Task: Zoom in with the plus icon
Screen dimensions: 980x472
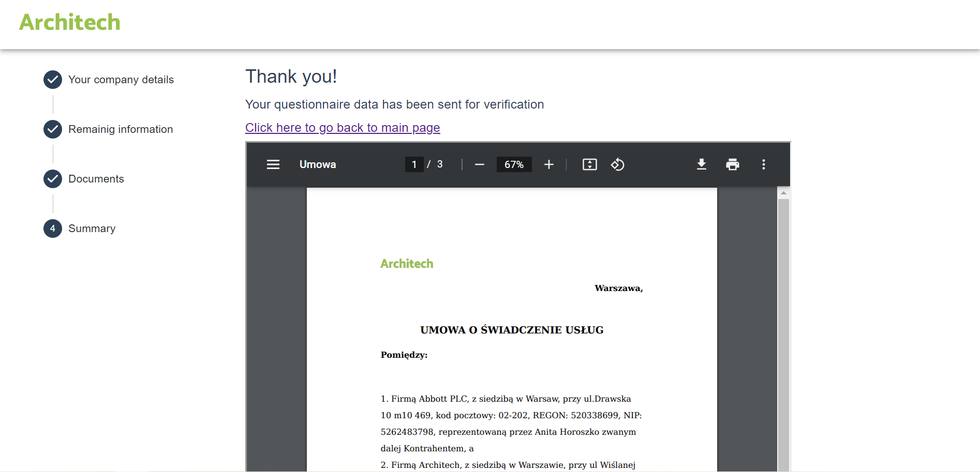Action: pyautogui.click(x=549, y=164)
